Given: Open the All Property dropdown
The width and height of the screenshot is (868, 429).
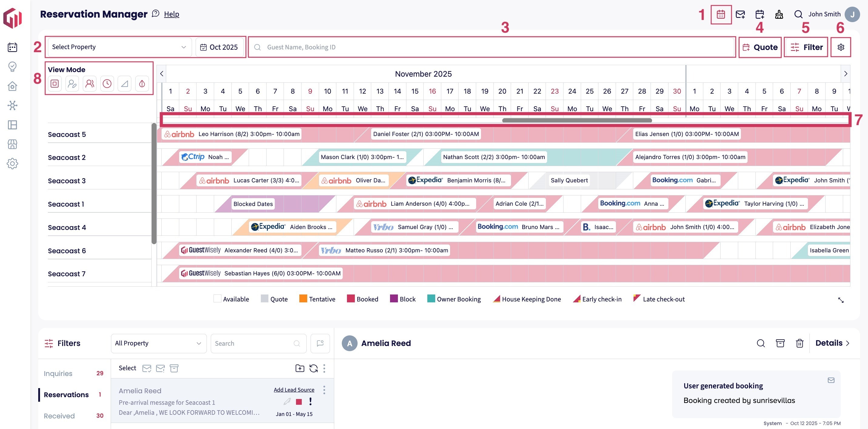Looking at the screenshot, I should click(x=158, y=343).
